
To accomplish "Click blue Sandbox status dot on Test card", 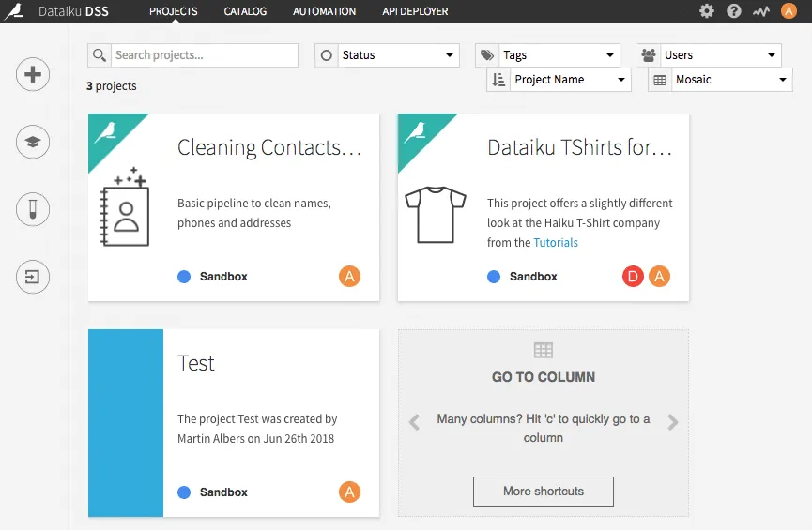I will pos(184,492).
